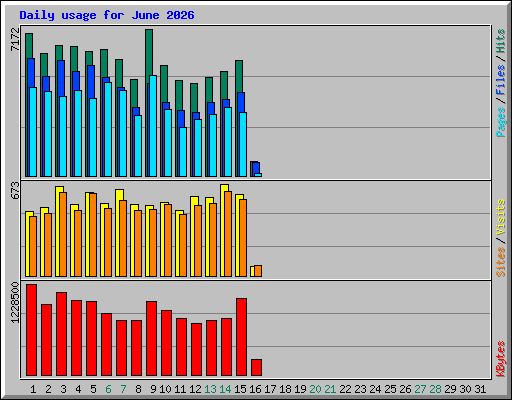Click day 31 on the x-axis
Screen dimensions: 512x400
480,389
